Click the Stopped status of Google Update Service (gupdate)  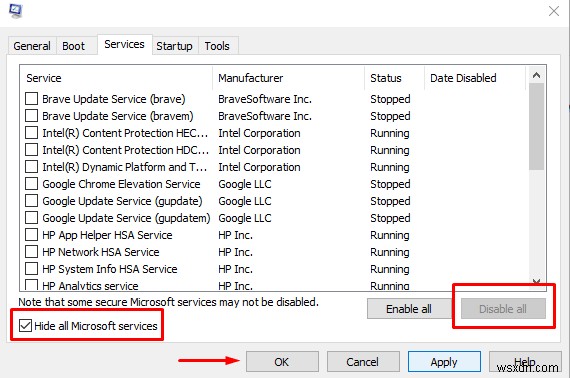390,201
